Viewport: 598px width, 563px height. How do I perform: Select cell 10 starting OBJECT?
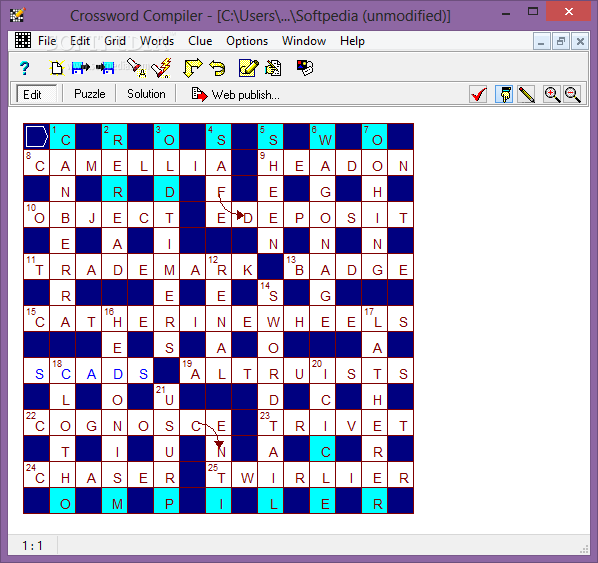click(37, 215)
